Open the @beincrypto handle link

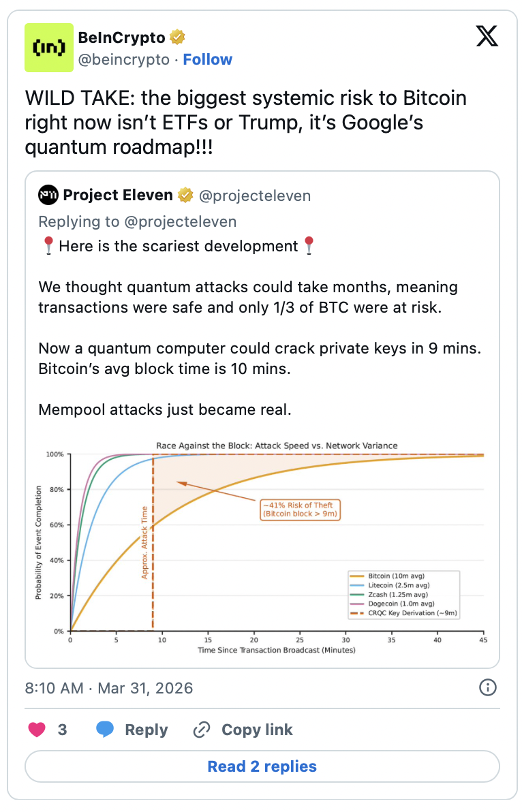click(x=124, y=59)
